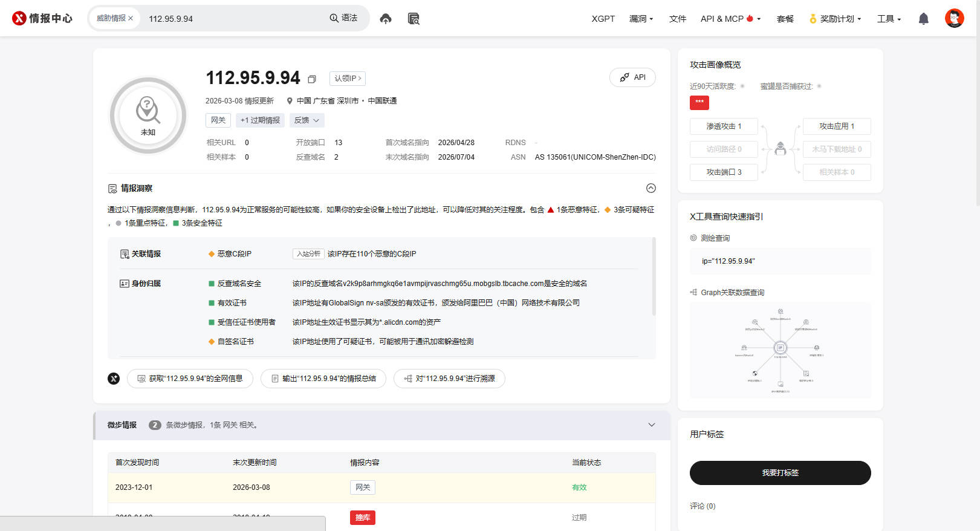980x531 pixels.
Task: Collapse the 微步情报 panel chevron
Action: (x=652, y=425)
